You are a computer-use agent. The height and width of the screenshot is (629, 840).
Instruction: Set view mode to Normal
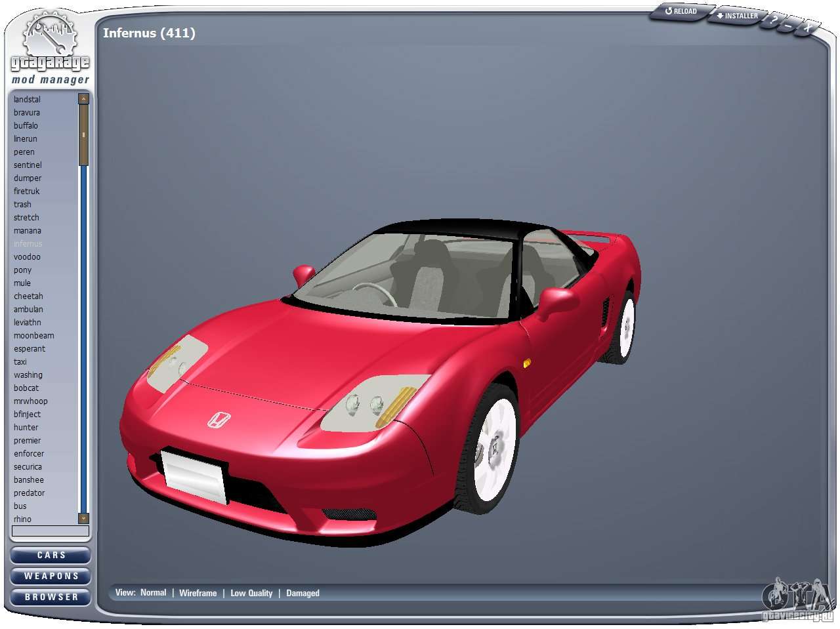tap(154, 593)
